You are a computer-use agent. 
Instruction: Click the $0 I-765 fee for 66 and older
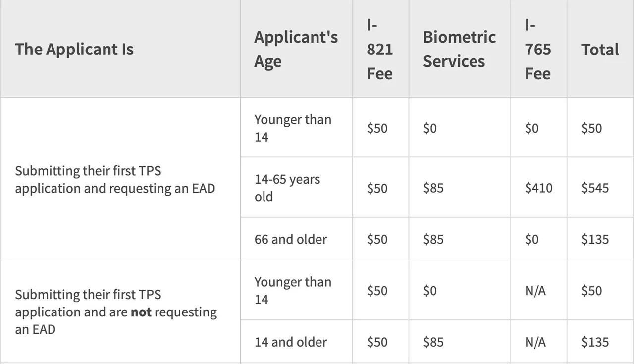532,239
